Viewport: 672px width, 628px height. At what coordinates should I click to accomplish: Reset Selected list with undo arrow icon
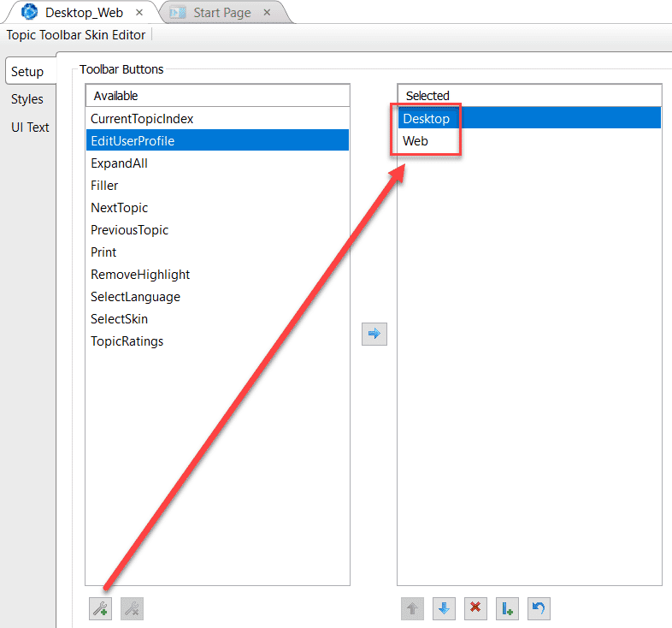[x=539, y=608]
